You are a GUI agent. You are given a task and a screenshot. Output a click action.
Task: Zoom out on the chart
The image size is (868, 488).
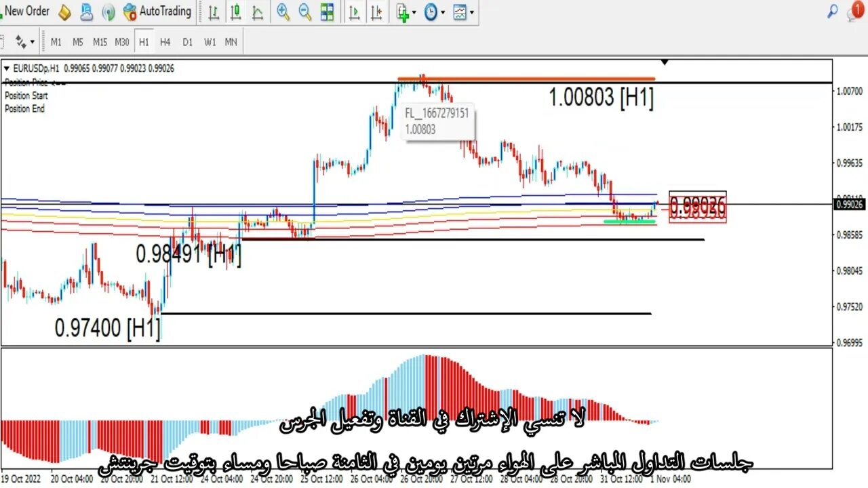click(305, 12)
